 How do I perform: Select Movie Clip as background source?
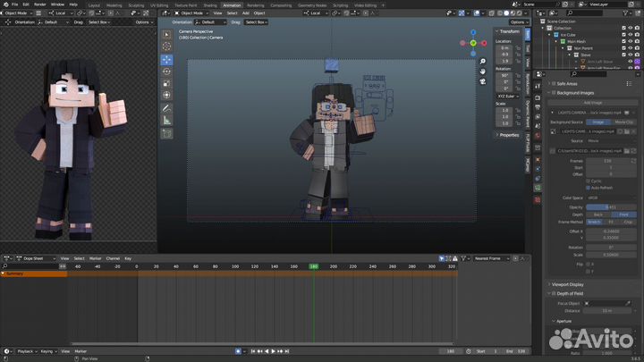[x=624, y=122]
